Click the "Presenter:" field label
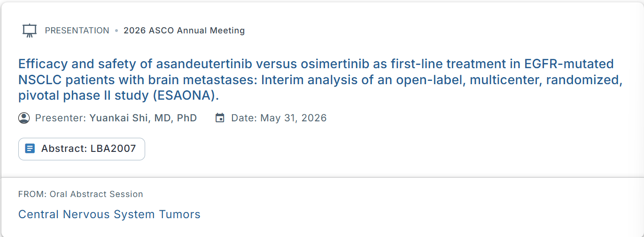The image size is (644, 237). 61,118
